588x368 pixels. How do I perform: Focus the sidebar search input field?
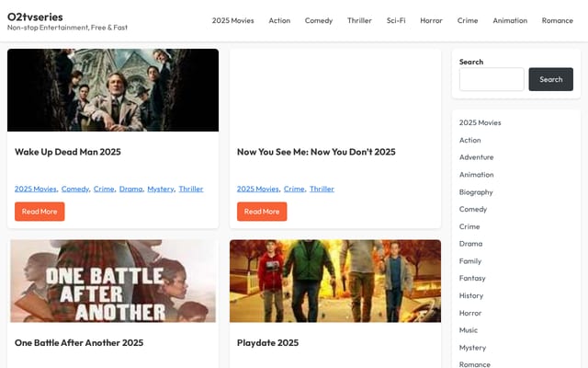pyautogui.click(x=492, y=79)
